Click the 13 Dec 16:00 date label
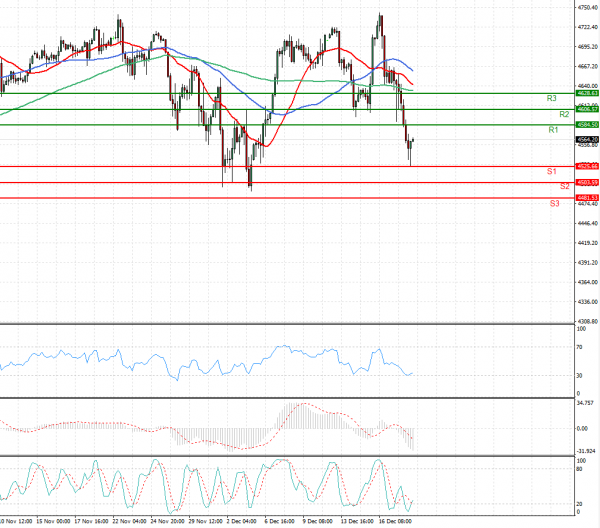Screen dimensions: 600x528 coord(357,521)
